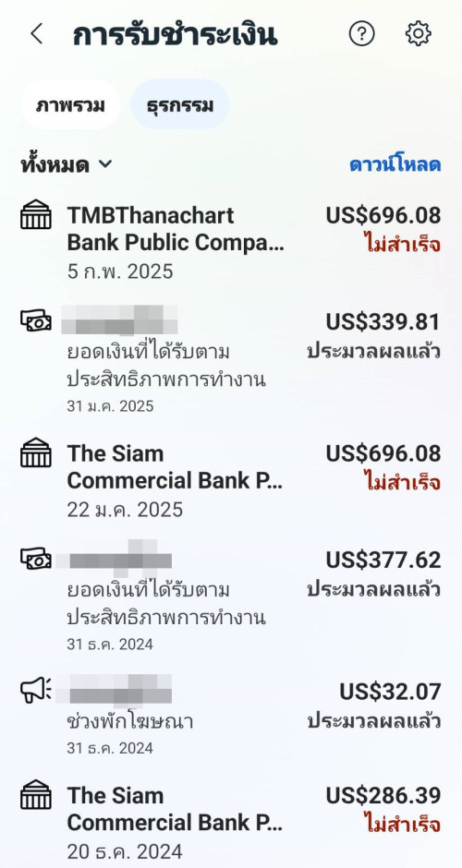This screenshot has height=868, width=462.
Task: Expand the ทั้งหมด filter dropdown
Action: click(67, 164)
